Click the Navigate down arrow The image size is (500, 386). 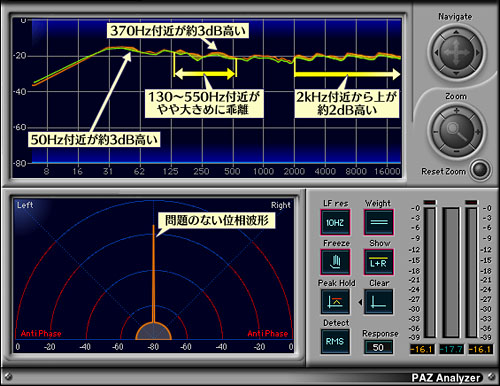pos(456,73)
